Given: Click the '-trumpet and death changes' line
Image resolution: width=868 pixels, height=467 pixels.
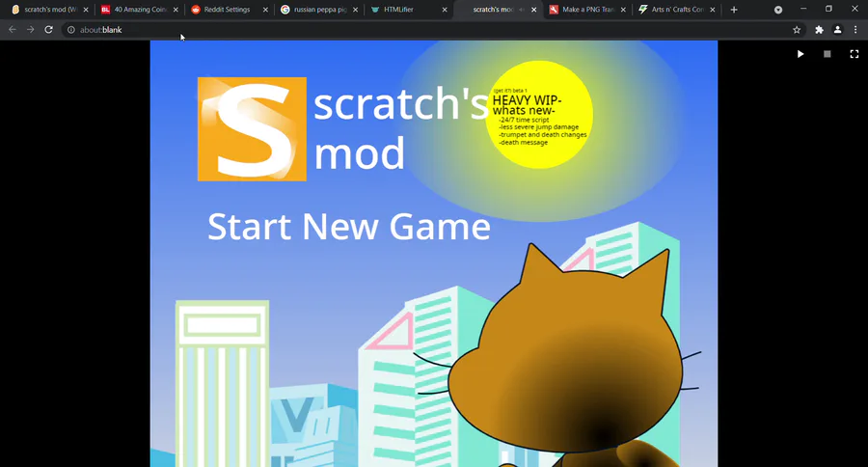Looking at the screenshot, I should pos(542,135).
